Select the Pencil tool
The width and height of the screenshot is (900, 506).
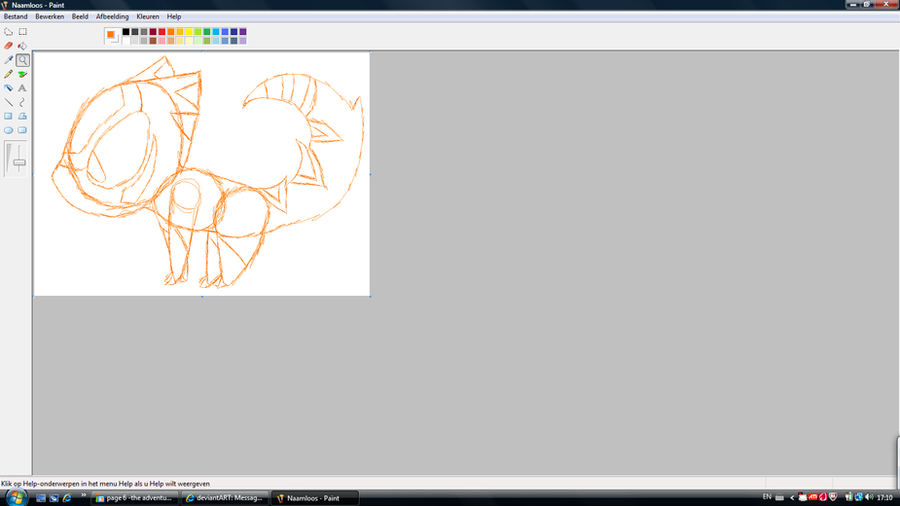pos(8,74)
